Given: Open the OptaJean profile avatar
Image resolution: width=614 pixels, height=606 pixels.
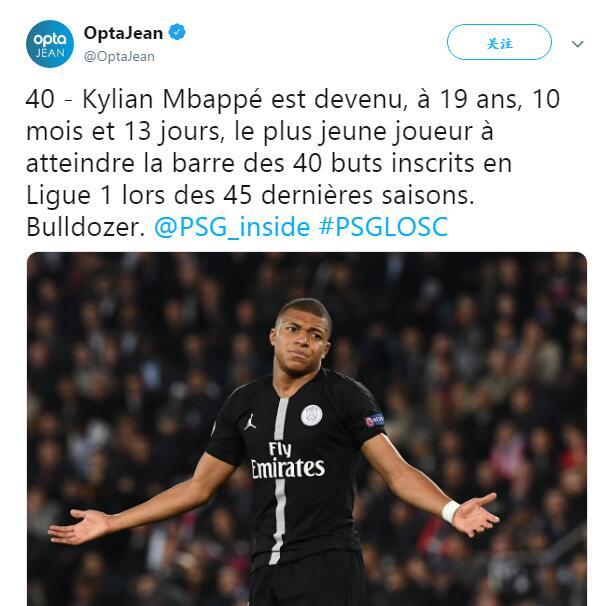Looking at the screenshot, I should pos(50,44).
